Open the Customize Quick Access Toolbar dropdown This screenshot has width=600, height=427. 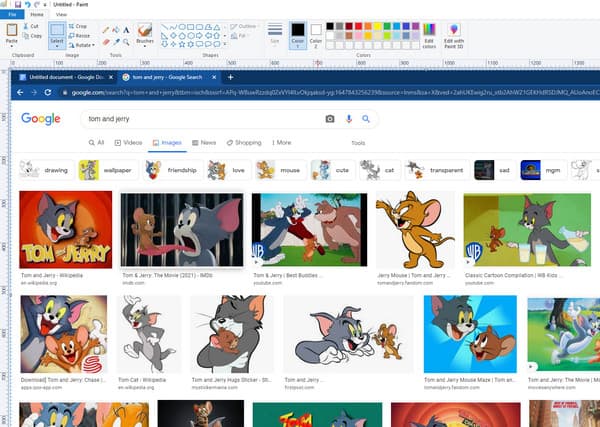(45, 5)
